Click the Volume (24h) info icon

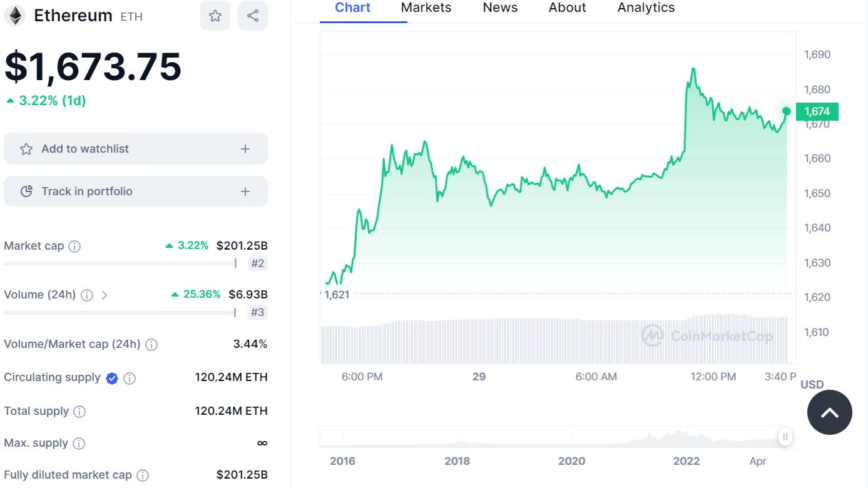[x=87, y=295]
